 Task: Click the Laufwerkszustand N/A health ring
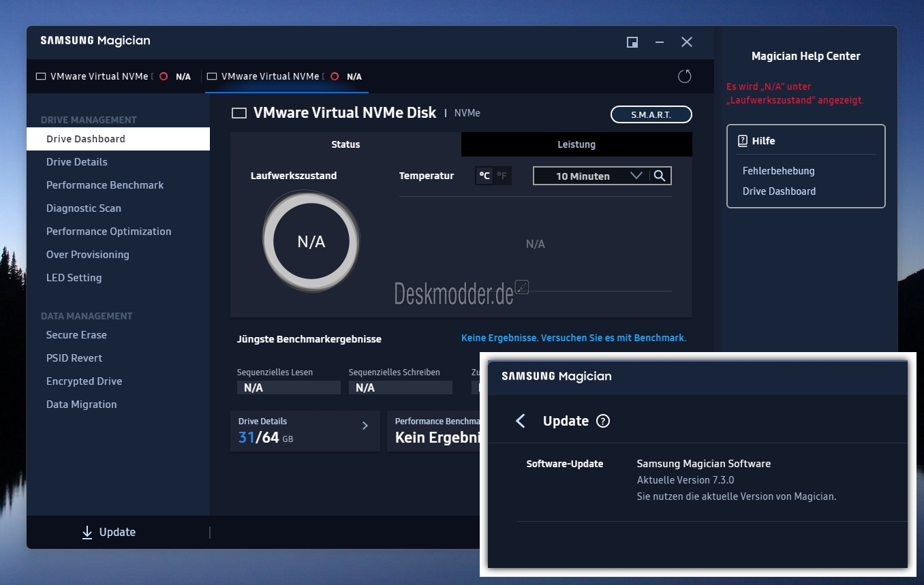click(311, 241)
